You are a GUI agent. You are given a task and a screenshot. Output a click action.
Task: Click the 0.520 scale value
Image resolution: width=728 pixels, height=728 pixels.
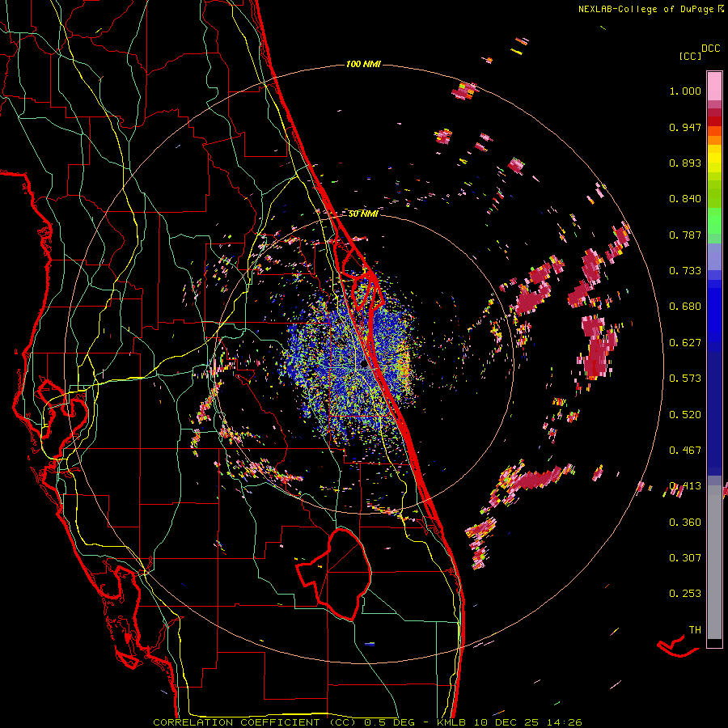coord(685,415)
